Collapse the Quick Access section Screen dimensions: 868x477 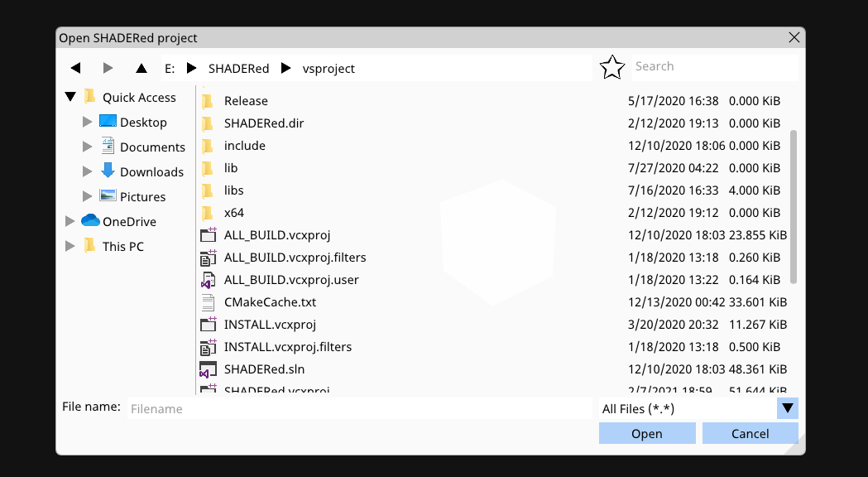click(70, 97)
